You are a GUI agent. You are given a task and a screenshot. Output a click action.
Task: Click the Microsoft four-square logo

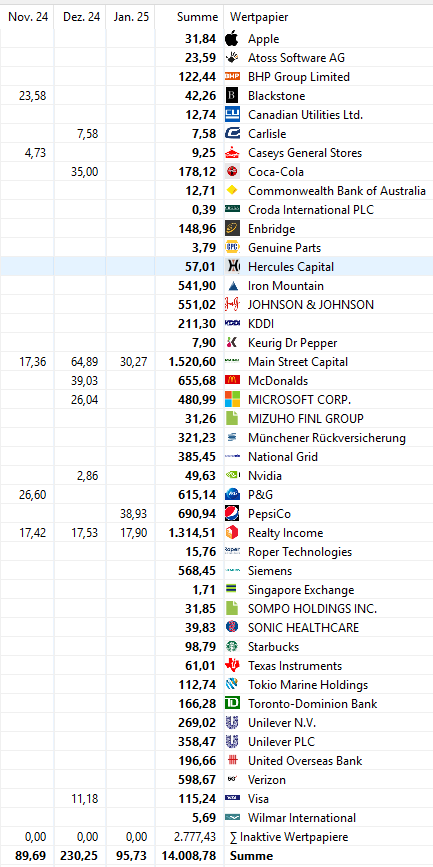(x=232, y=400)
